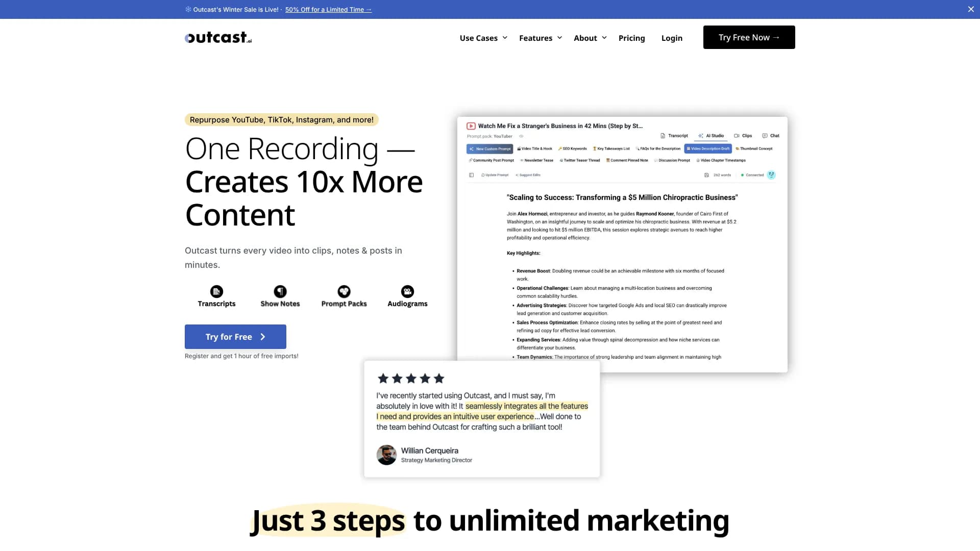Viewport: 980px width, 551px height.
Task: Select the Twitter Teaser Thread prompt
Action: pyautogui.click(x=580, y=160)
